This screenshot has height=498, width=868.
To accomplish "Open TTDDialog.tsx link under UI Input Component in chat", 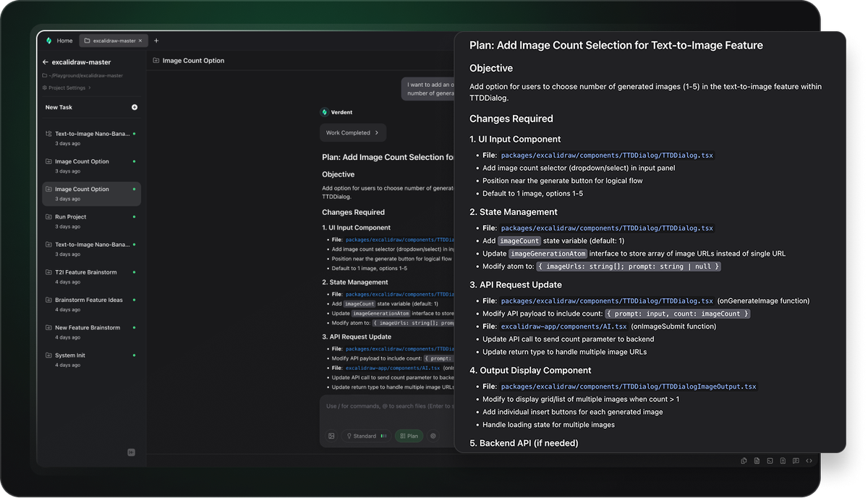I will (x=399, y=240).
